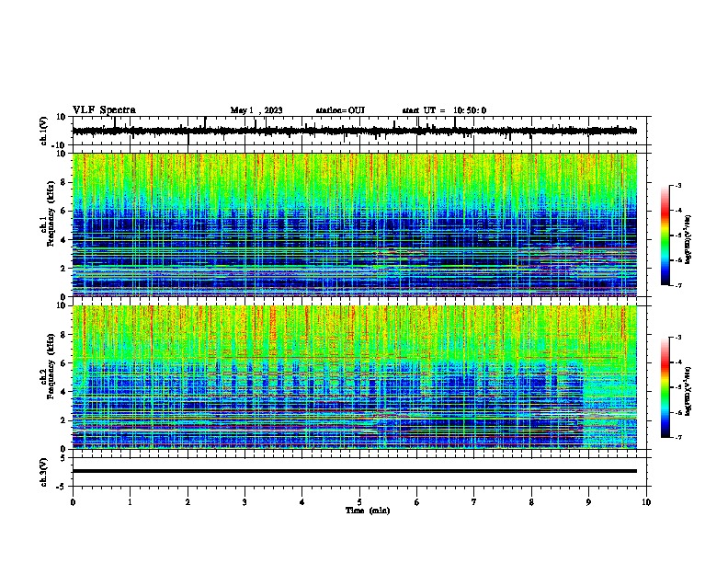Click the ch.1 colorbar log(PSD) unit label
This screenshot has height=563, width=728.
coord(688,239)
